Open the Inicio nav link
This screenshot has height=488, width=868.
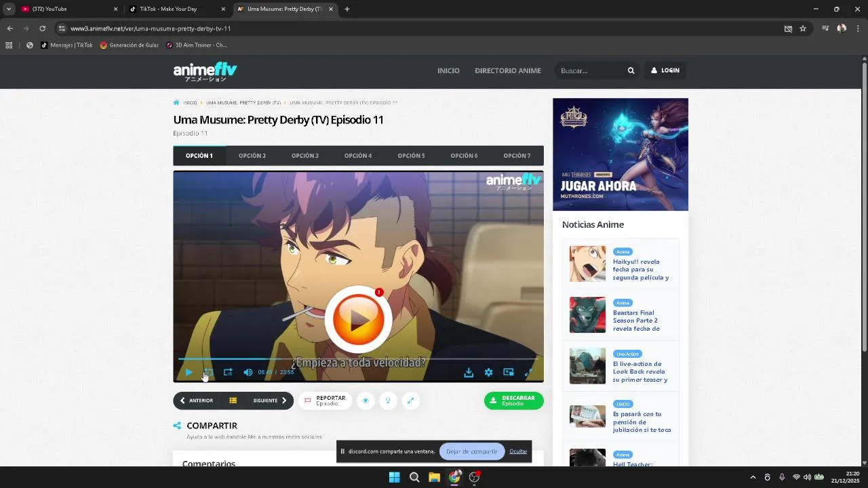pyautogui.click(x=448, y=70)
